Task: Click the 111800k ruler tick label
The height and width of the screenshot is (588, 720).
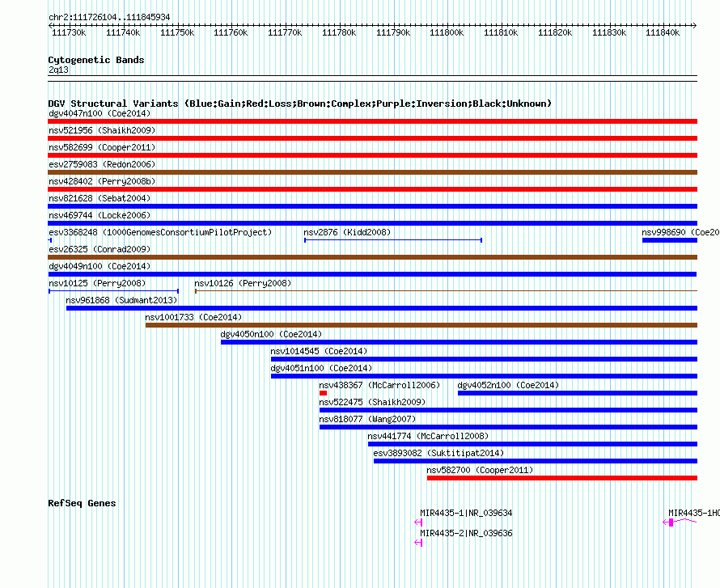Action: [x=447, y=32]
